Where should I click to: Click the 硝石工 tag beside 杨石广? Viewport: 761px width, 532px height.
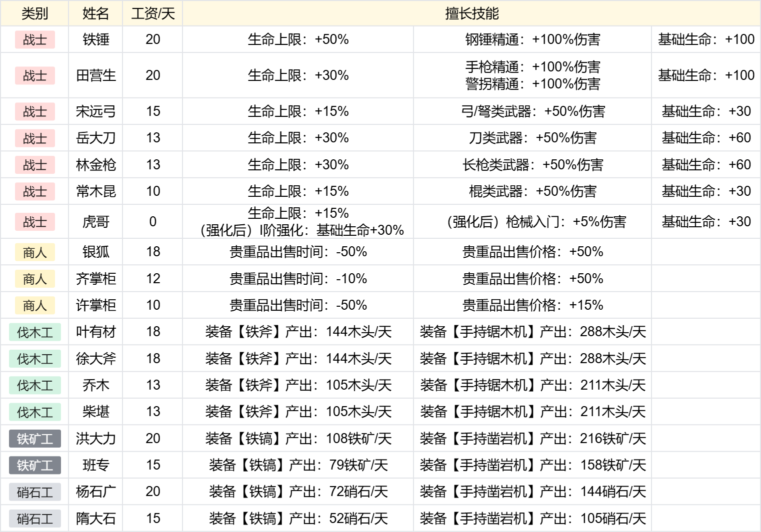tap(34, 492)
